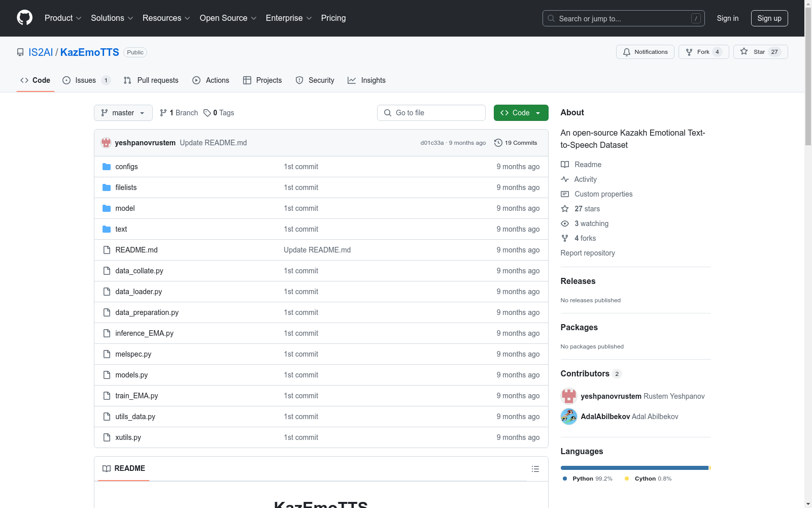This screenshot has width=812, height=508.
Task: Click AdalAbilbekov contributor avatar
Action: click(x=569, y=417)
